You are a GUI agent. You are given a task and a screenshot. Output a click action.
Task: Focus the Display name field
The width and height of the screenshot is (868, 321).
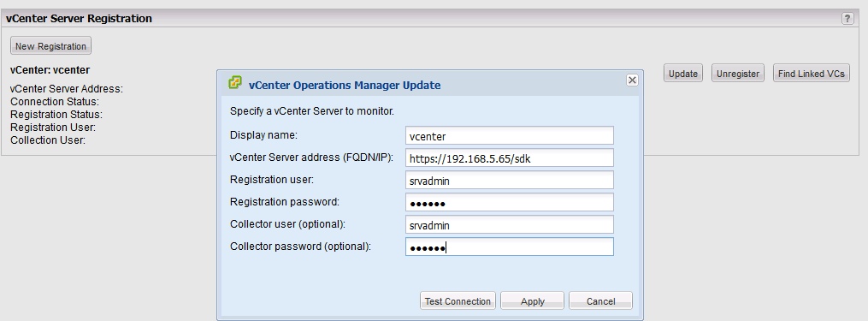tap(510, 136)
